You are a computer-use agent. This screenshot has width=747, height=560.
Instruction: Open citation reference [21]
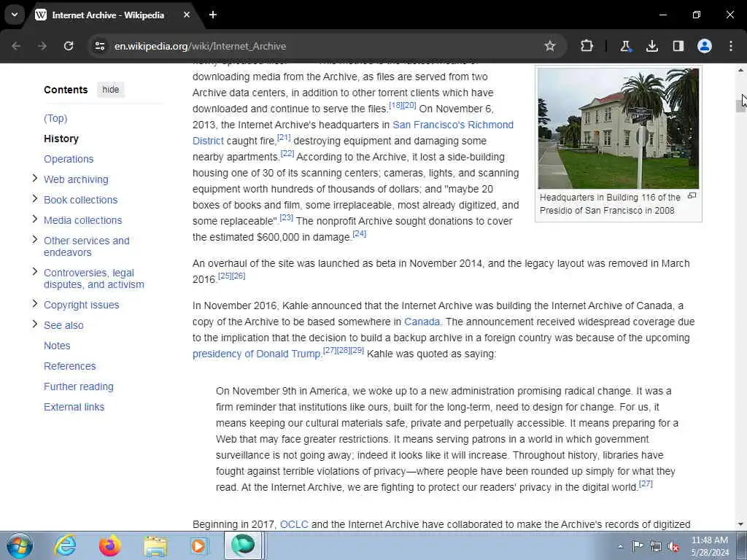click(x=284, y=137)
